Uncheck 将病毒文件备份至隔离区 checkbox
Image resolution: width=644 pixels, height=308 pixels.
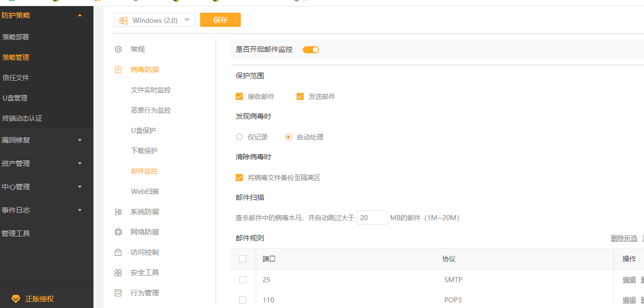[239, 178]
